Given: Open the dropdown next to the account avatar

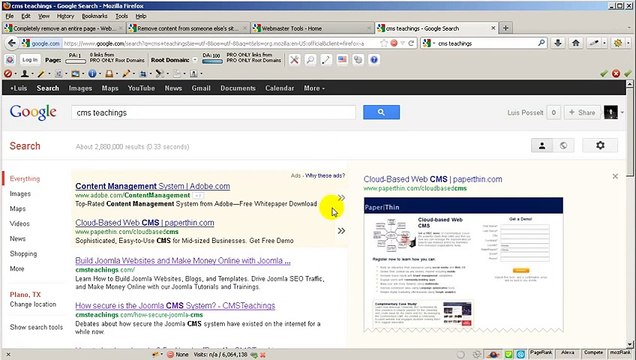Looking at the screenshot, I should (622, 112).
